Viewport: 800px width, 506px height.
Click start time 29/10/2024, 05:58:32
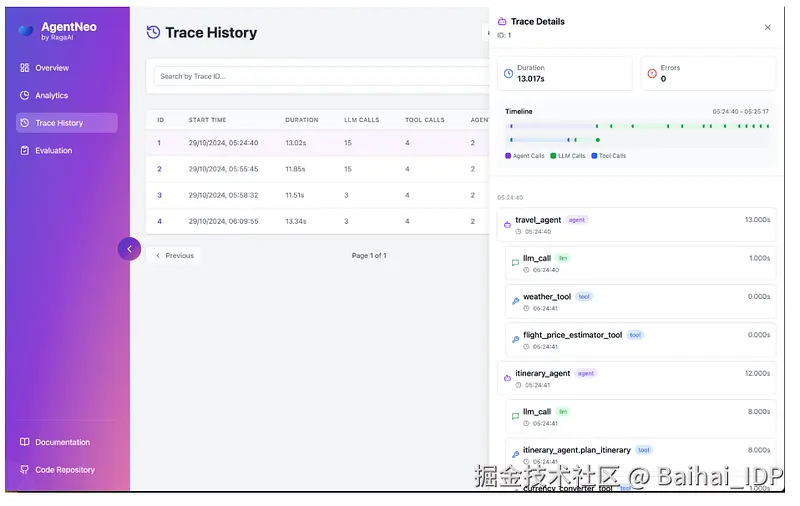coord(223,195)
